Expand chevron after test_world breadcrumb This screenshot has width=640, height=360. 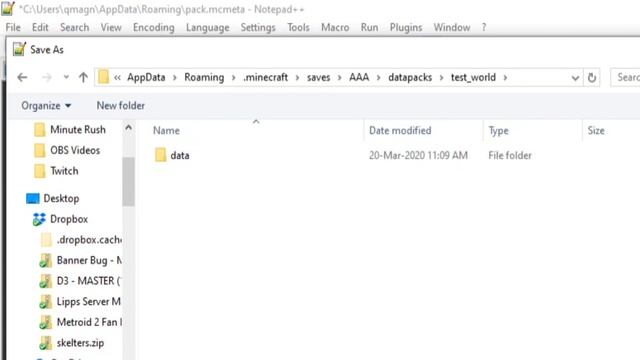(x=505, y=78)
